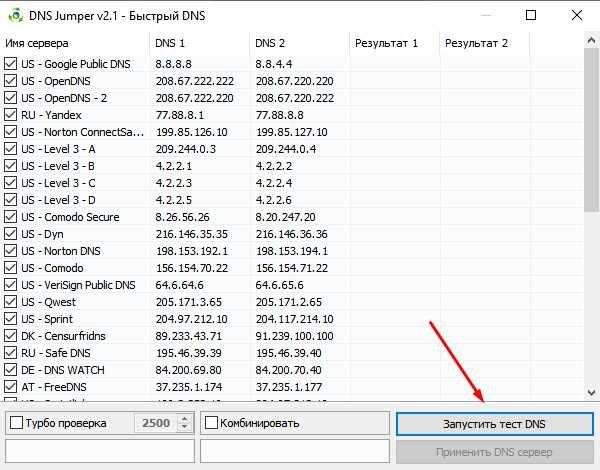Image resolution: width=600 pixels, height=470 pixels.
Task: Click the scroll down arrow of server list
Action: [x=591, y=393]
